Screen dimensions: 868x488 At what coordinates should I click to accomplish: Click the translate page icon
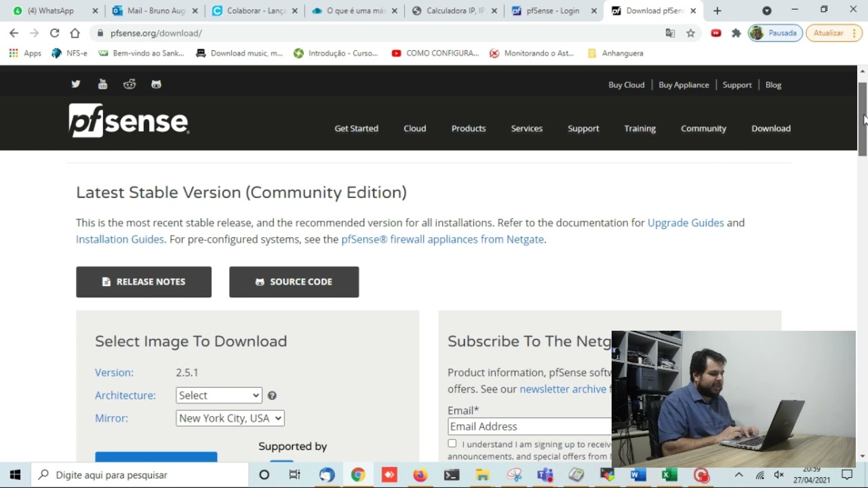point(670,33)
